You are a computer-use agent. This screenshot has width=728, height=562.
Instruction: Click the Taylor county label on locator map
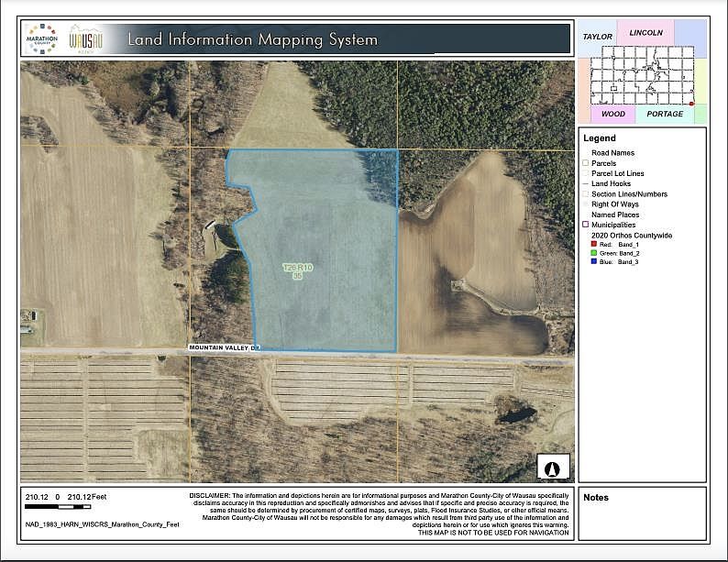coord(598,37)
